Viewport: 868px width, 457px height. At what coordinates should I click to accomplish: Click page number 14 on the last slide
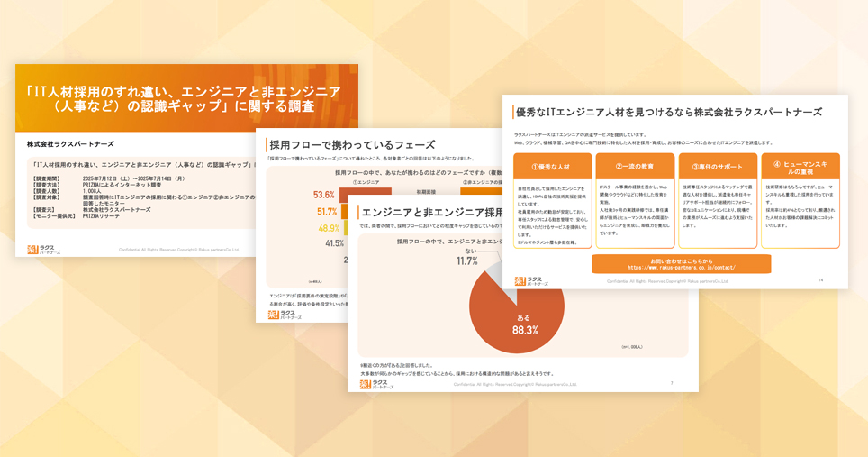click(x=820, y=280)
